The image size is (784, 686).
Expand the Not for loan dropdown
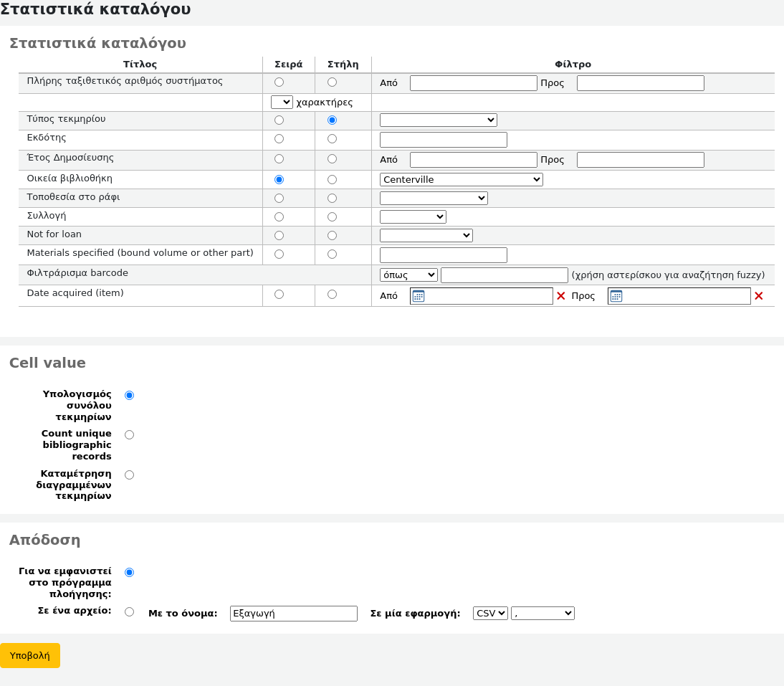click(x=426, y=235)
